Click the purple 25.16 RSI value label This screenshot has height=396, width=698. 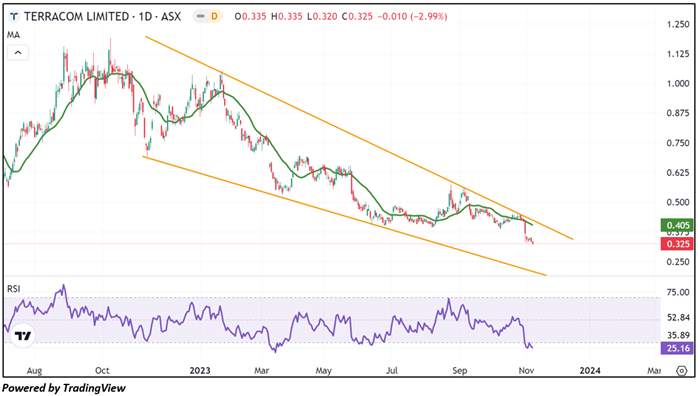coord(677,348)
